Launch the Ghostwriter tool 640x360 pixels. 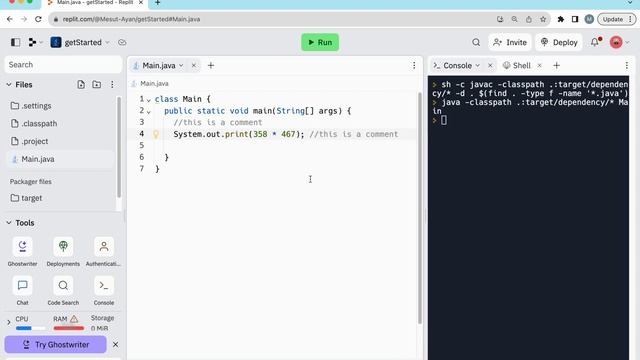(22, 251)
